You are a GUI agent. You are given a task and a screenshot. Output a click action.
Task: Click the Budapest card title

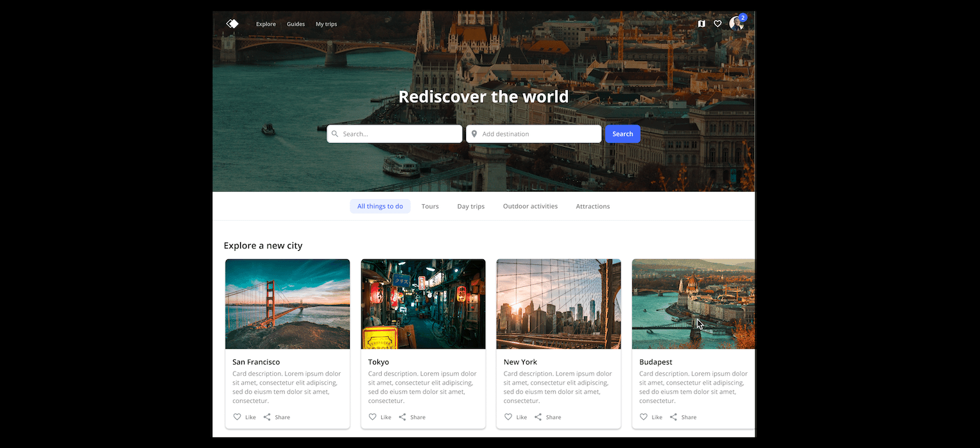tap(656, 362)
